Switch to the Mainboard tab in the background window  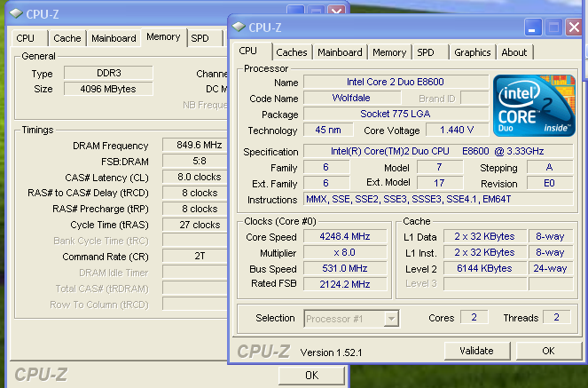114,38
